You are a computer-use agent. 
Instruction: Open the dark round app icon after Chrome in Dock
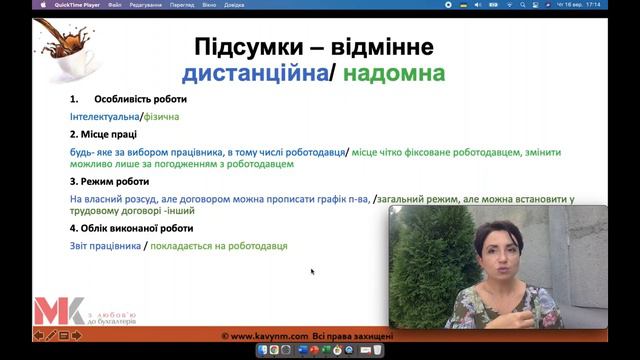[x=286, y=350]
